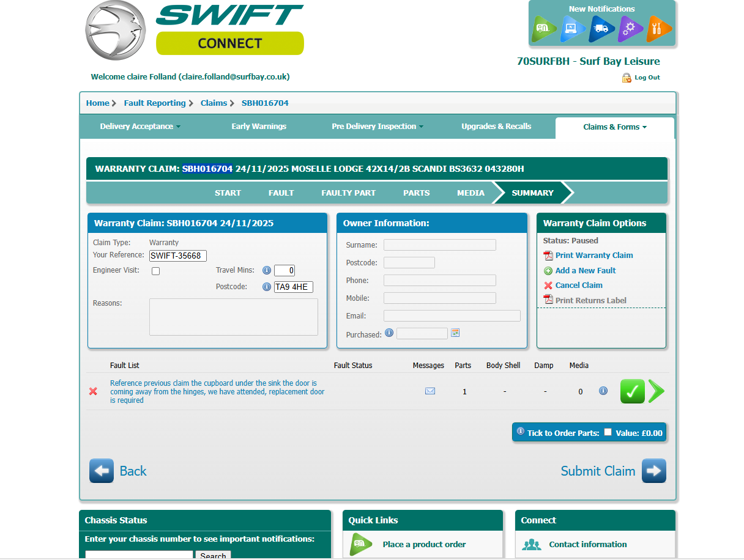Click the blue Submit Claim arrow icon
The image size is (744, 560).
click(654, 471)
